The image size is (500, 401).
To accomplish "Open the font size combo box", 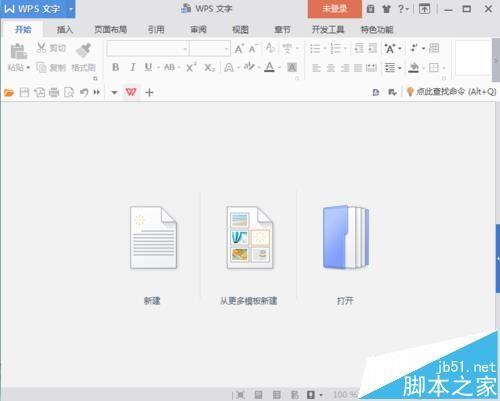I will [x=210, y=49].
